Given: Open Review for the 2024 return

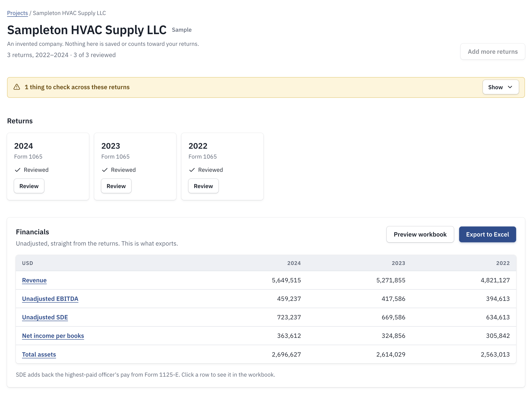Looking at the screenshot, I should [x=29, y=186].
